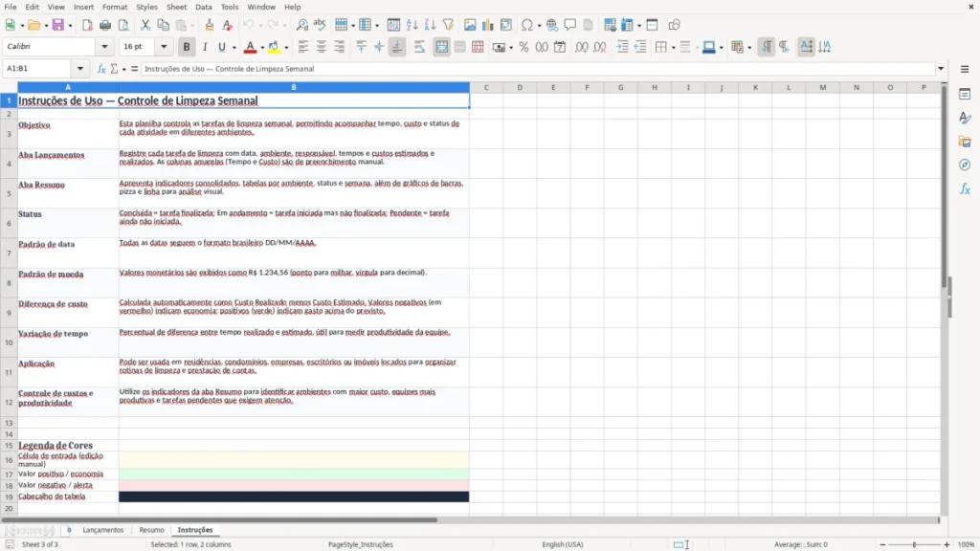Toggle Align Bottom button
The width and height of the screenshot is (980, 551).
[x=397, y=47]
